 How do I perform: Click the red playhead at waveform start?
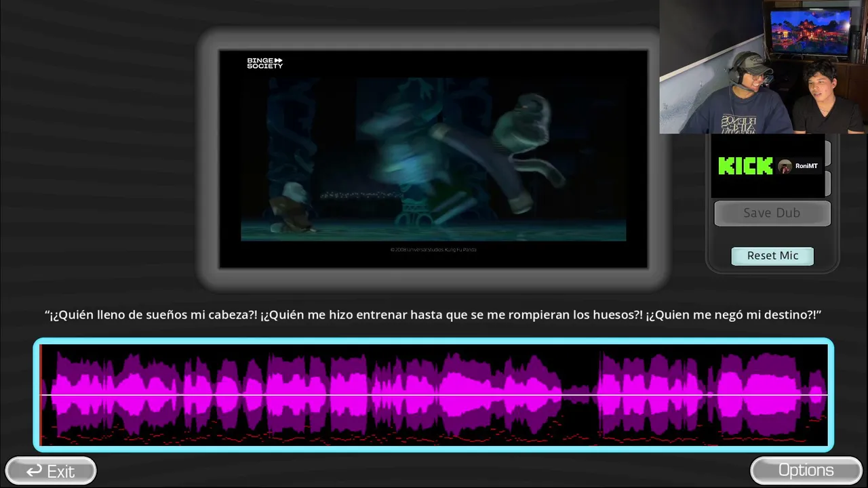click(41, 394)
